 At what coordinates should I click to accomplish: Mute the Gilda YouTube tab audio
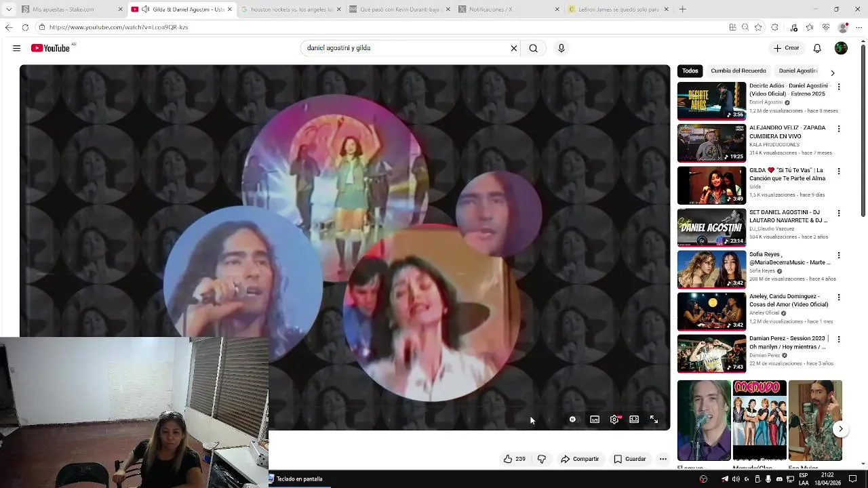point(145,9)
